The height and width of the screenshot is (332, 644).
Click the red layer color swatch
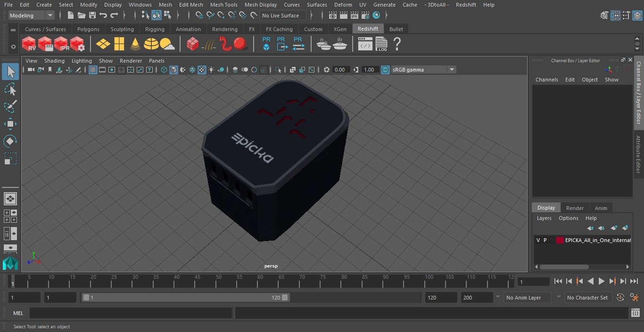point(560,240)
